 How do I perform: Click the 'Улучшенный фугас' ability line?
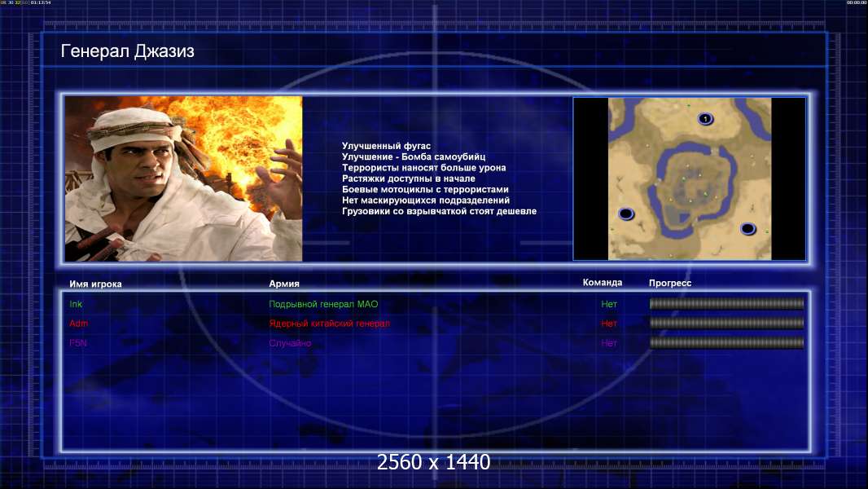[x=386, y=146]
